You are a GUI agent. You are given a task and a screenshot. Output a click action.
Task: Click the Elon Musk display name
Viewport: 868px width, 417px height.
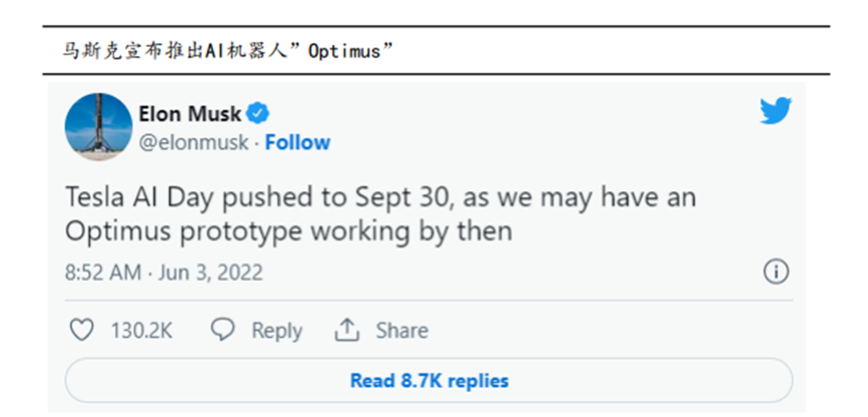click(x=189, y=114)
